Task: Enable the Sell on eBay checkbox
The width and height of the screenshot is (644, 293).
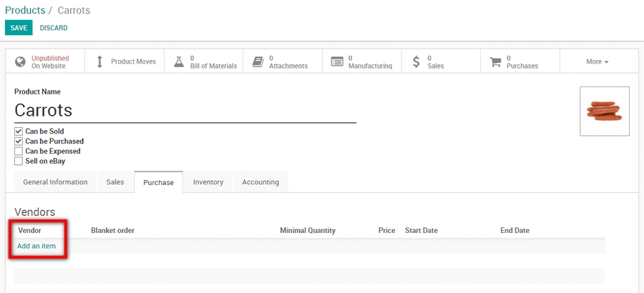Action: (19, 162)
